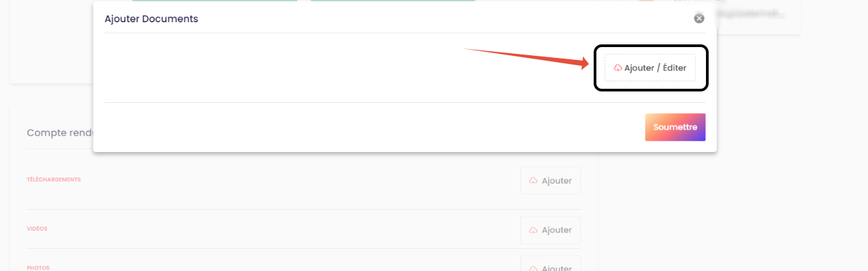Click the orange avatar at the top right
Screen dimensions: 868x271
point(646,1)
